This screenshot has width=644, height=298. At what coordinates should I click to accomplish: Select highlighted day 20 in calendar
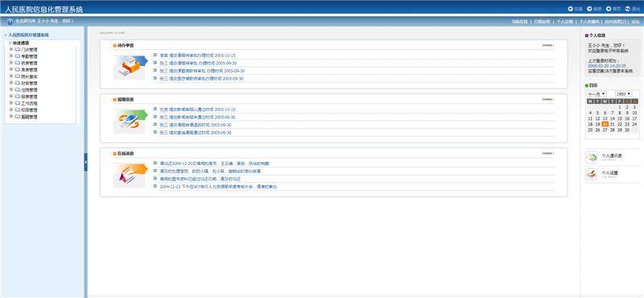coord(605,124)
